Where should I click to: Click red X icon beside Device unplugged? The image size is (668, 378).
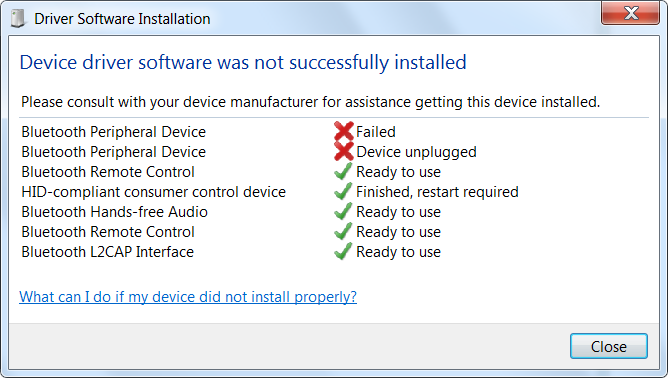coord(343,151)
